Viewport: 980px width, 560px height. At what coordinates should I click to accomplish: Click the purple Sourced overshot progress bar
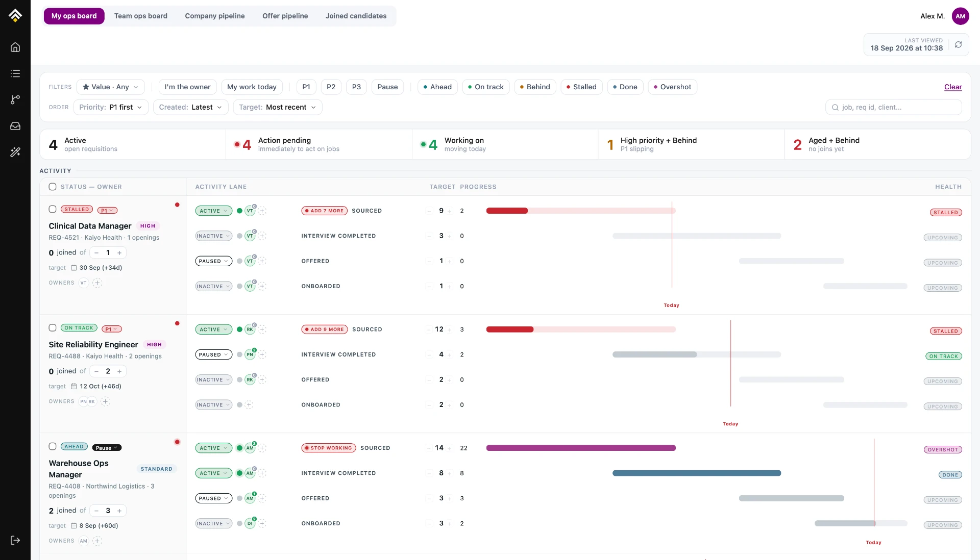point(581,448)
